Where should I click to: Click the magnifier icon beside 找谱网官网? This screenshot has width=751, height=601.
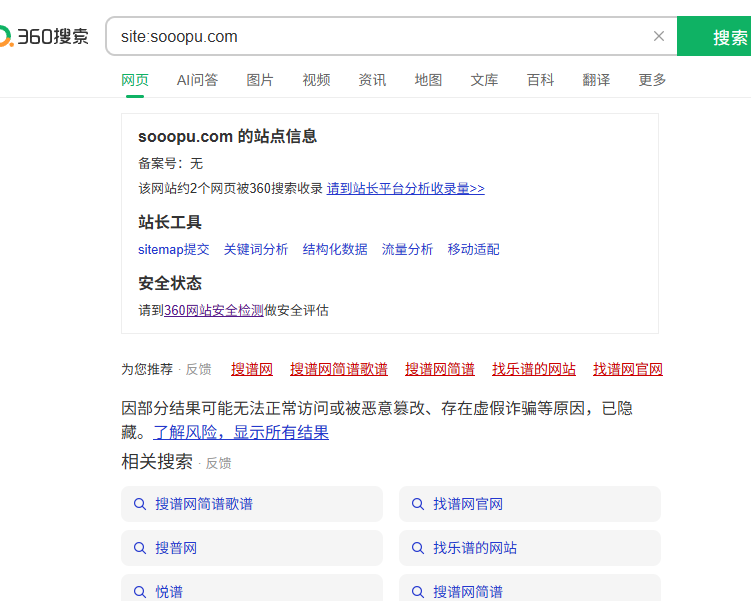tap(418, 504)
